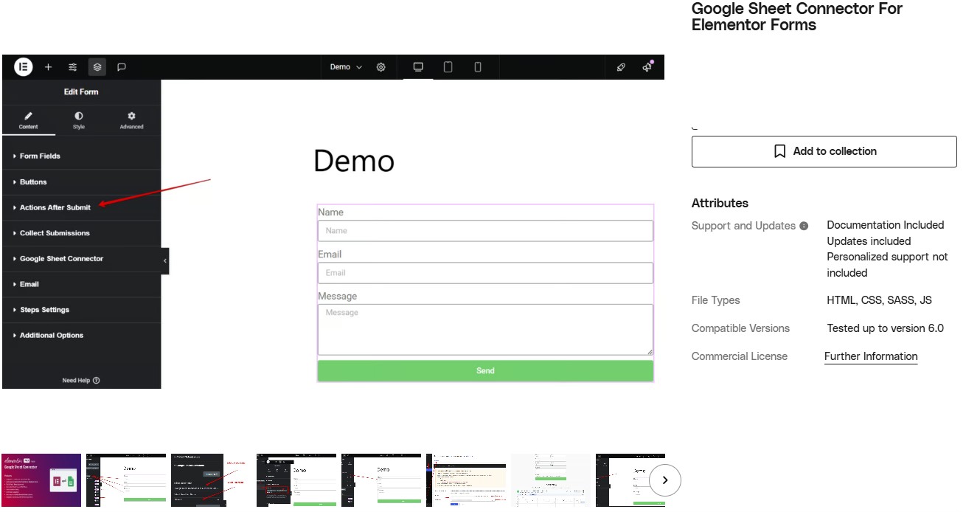Screen dimensions: 980x512
Task: Expand the Buttons section
Action: coord(81,182)
